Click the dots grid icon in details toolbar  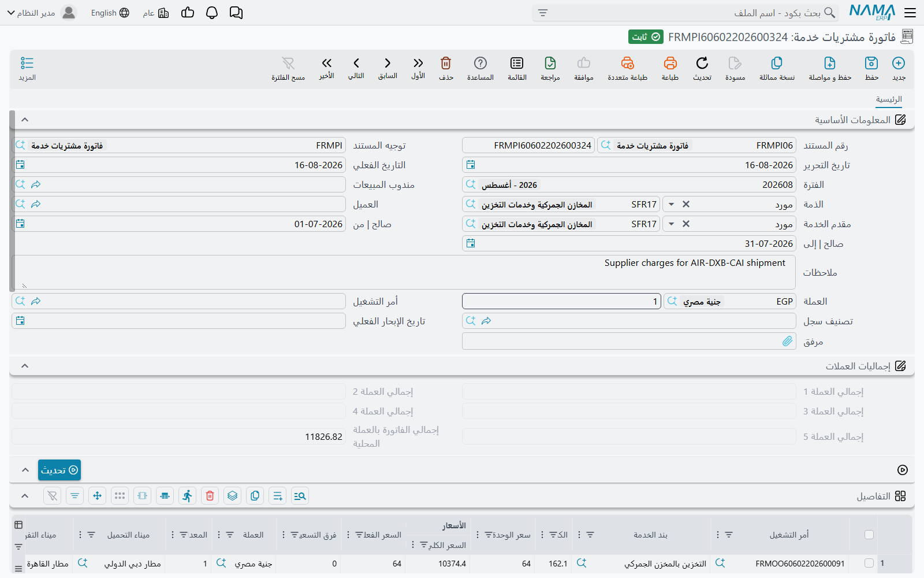coord(120,496)
